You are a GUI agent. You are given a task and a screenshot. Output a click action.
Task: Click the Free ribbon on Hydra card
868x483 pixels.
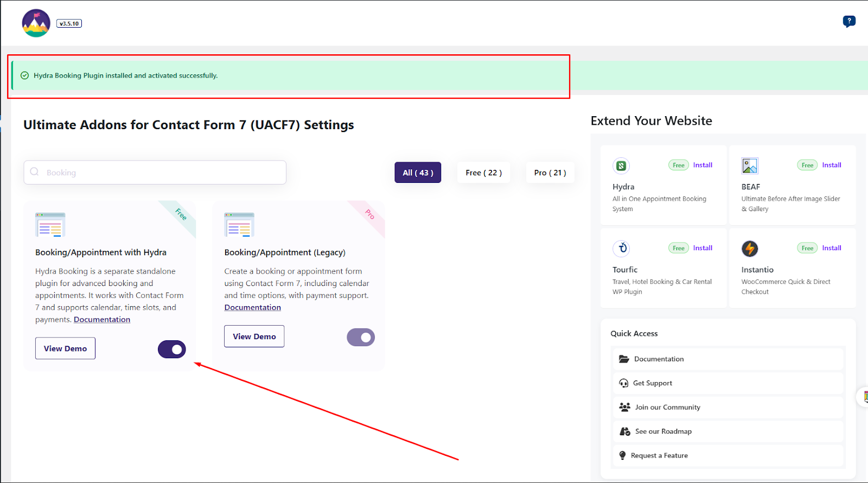click(x=181, y=214)
